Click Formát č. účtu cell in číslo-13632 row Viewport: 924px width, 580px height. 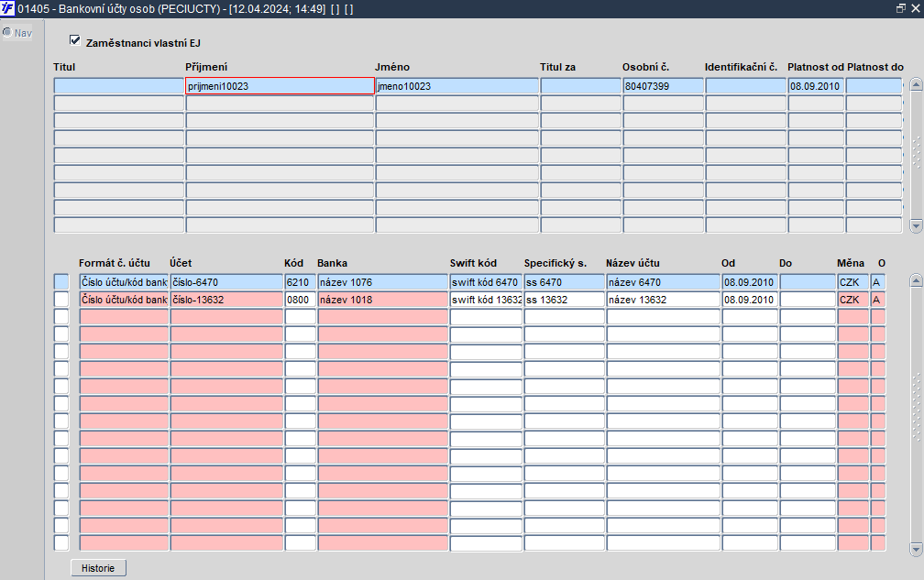click(x=125, y=300)
